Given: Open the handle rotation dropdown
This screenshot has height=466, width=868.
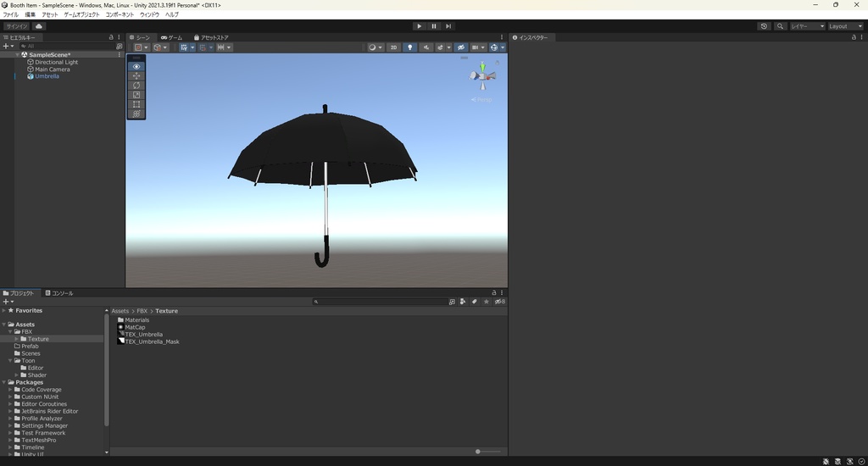Looking at the screenshot, I should (160, 47).
